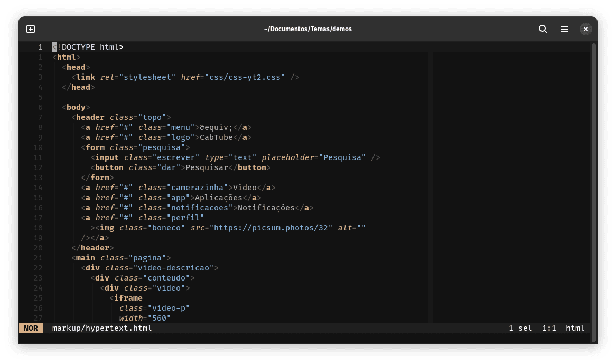Place cursor on DOCTYPE html line

[x=88, y=47]
